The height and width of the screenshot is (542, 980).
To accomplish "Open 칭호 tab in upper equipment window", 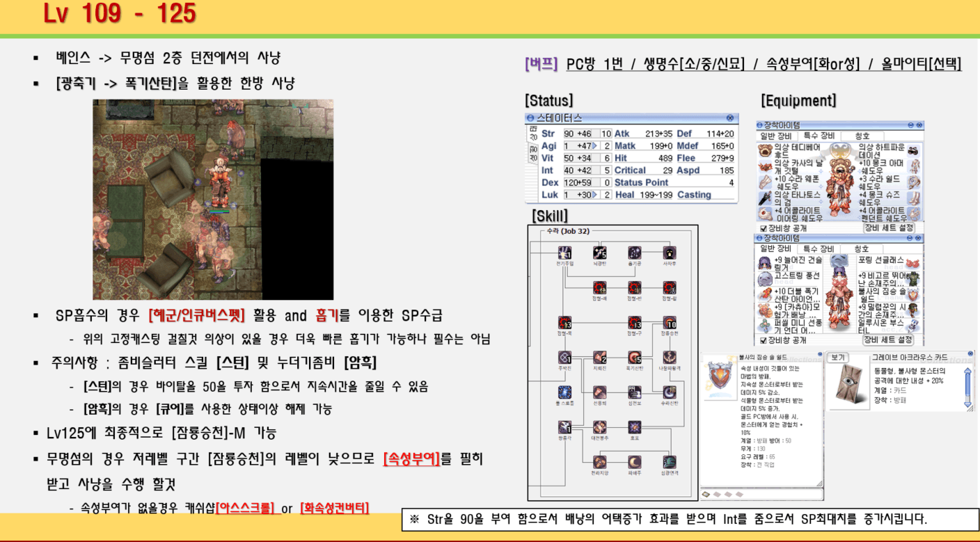I will coord(862,136).
